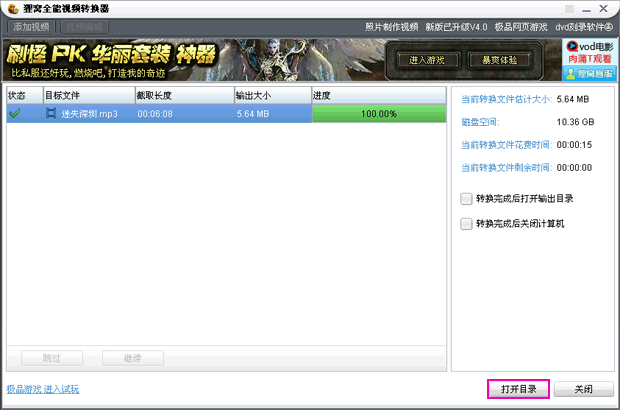Click the disabled maximize icon in the title bar

tap(569, 9)
